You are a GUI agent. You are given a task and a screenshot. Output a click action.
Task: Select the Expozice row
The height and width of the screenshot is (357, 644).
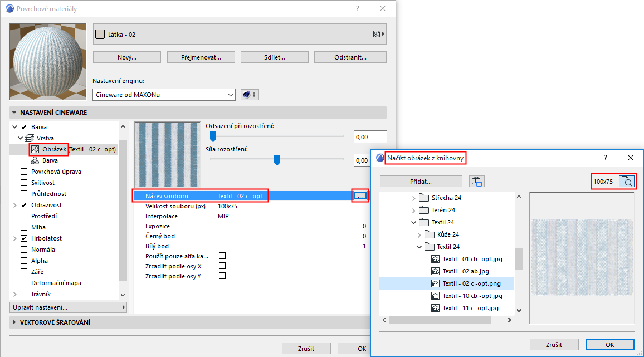[252, 226]
